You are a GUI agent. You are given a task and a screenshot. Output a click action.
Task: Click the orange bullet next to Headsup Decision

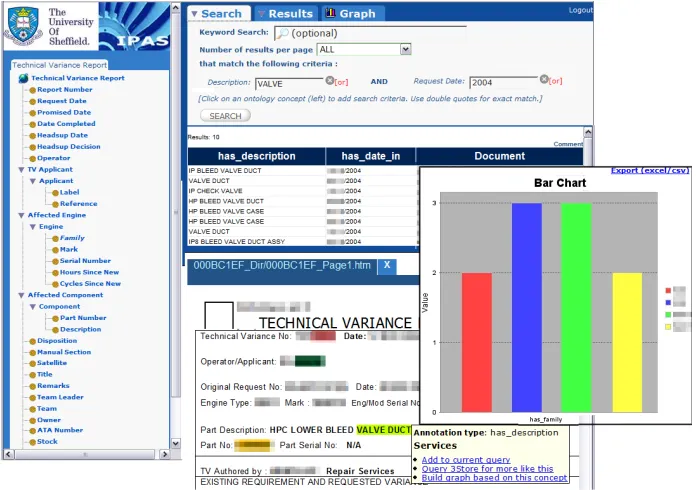point(32,147)
